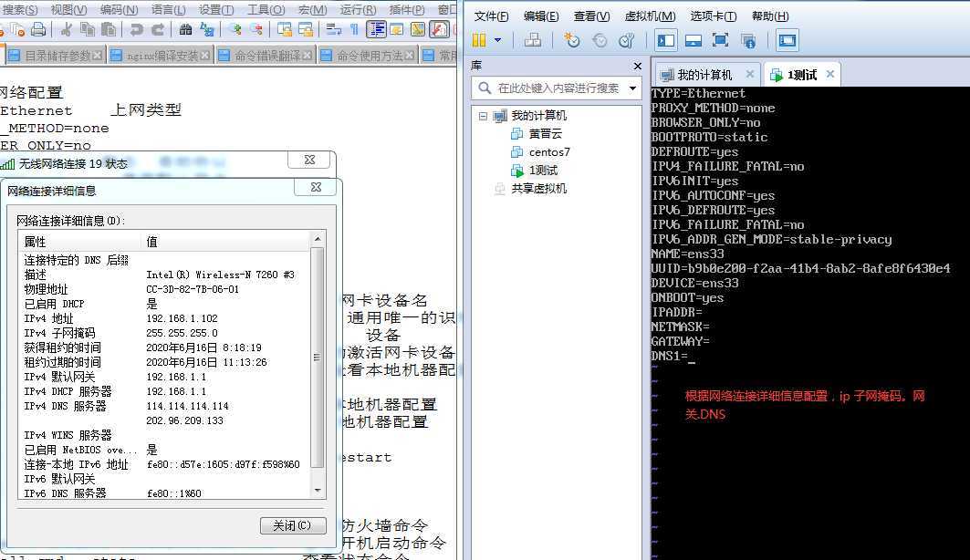Click the Redo arrow icon
970x560 pixels.
[158, 30]
